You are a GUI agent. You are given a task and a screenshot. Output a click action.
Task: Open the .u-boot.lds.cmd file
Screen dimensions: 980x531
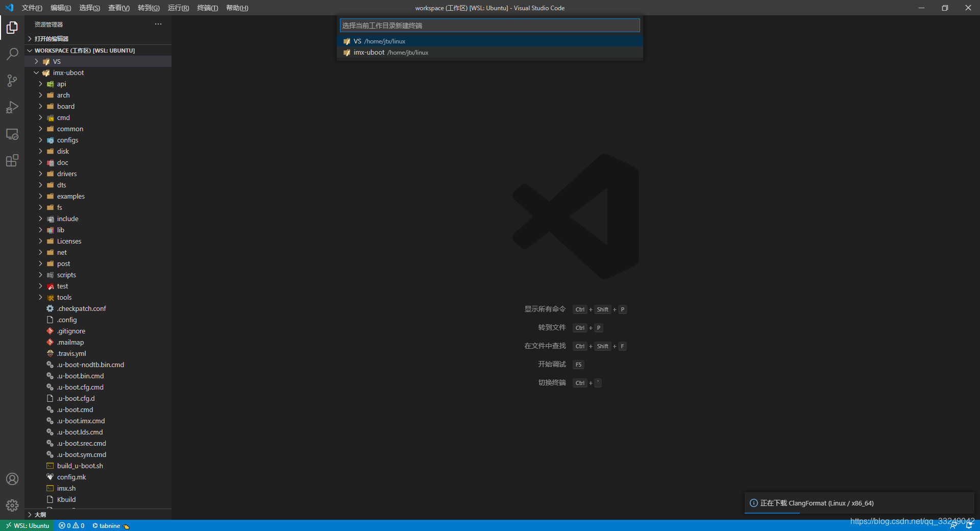98,432
